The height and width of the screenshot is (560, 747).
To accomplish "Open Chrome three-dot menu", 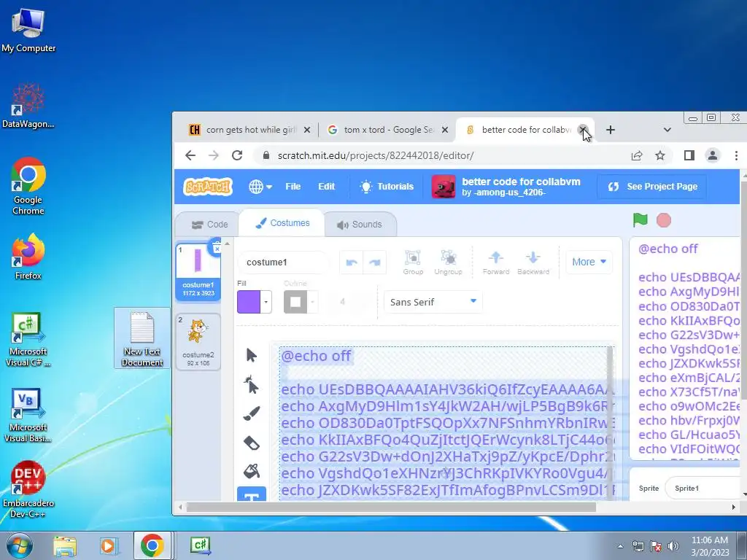I will (x=736, y=155).
